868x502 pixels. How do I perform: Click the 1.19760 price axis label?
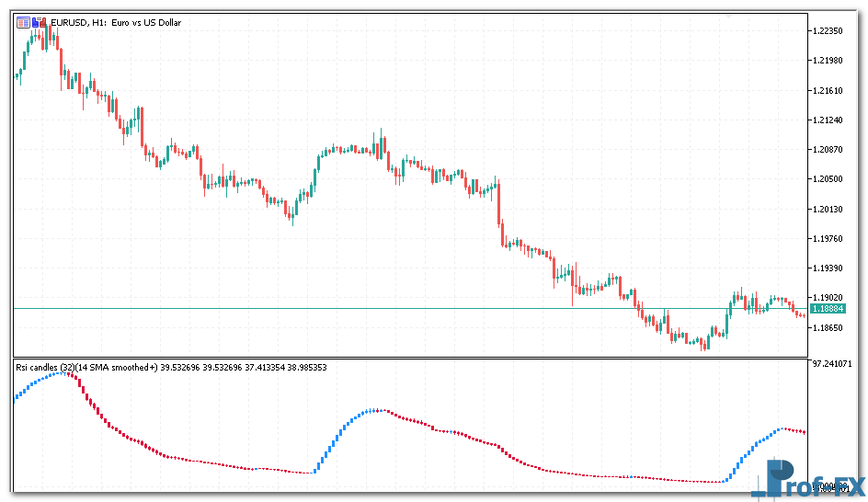click(x=828, y=239)
